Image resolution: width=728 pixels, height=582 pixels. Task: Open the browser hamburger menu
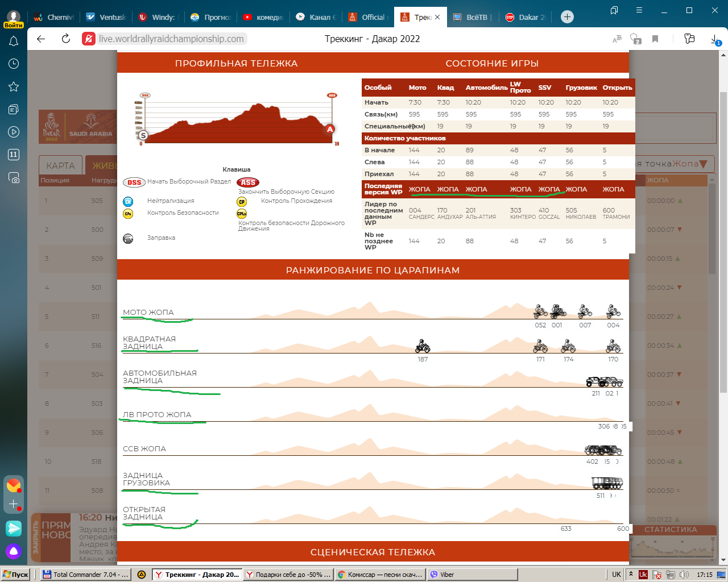click(639, 10)
